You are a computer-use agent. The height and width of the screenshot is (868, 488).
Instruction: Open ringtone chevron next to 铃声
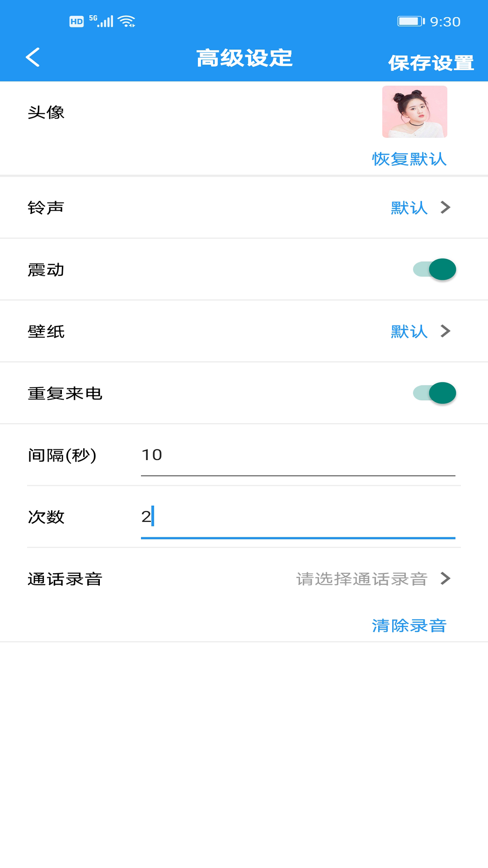(446, 208)
